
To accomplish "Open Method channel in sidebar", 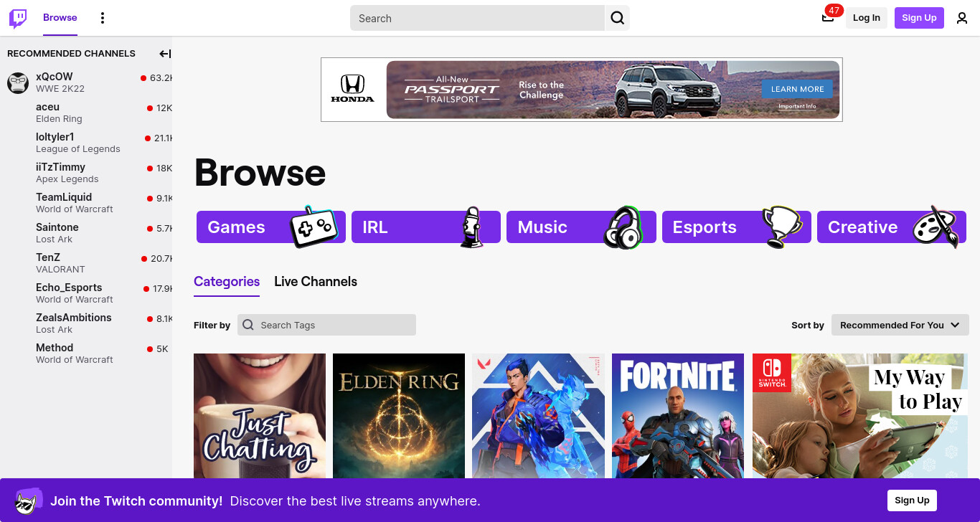I will coord(86,353).
